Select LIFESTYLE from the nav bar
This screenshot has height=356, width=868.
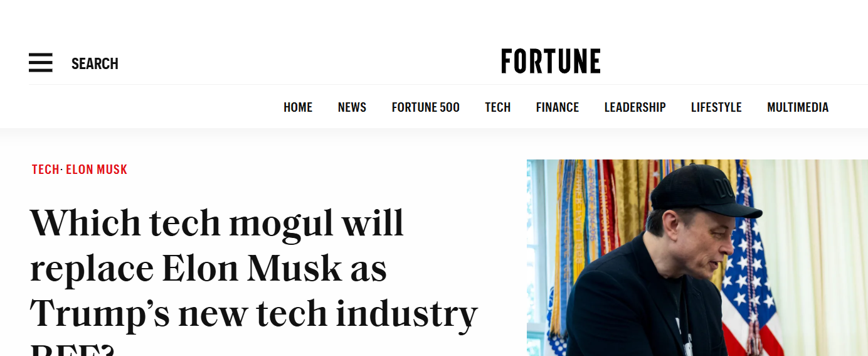click(716, 107)
